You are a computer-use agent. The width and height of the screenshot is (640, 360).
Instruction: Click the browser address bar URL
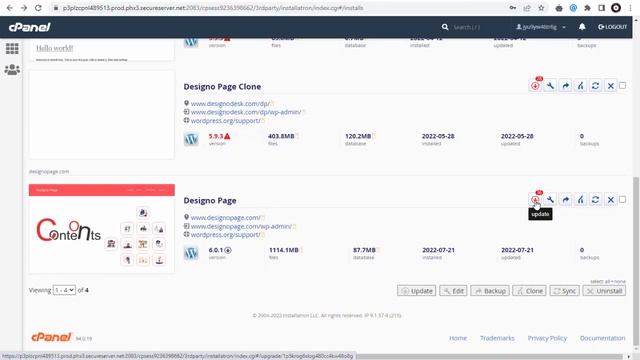213,8
